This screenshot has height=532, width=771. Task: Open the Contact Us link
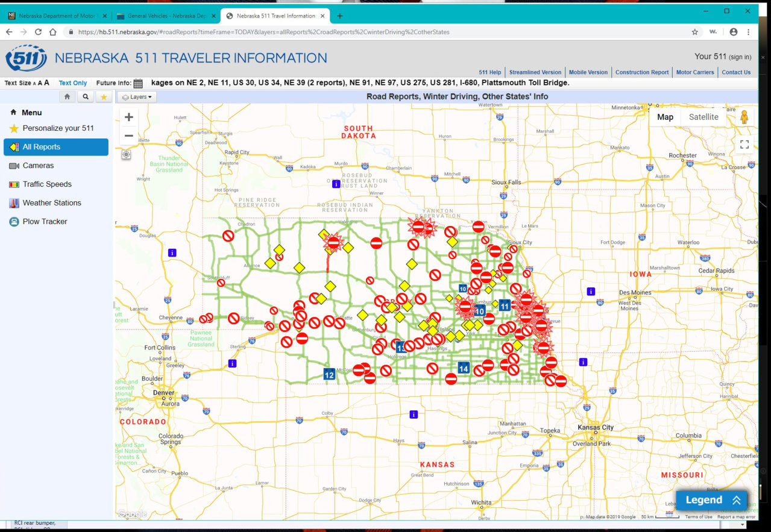(736, 72)
